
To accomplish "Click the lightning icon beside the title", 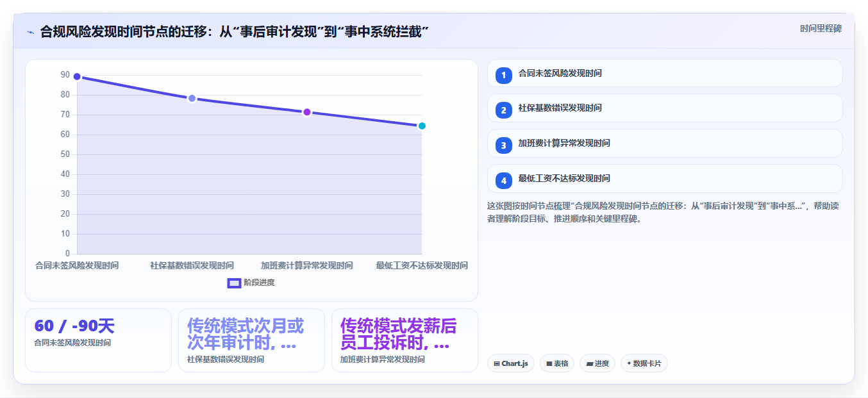I will 30,32.
